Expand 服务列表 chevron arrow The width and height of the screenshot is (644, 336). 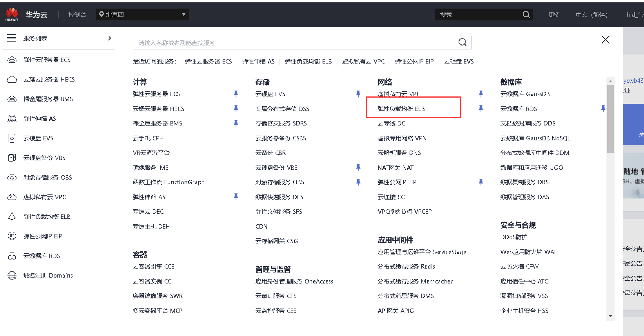(110, 38)
